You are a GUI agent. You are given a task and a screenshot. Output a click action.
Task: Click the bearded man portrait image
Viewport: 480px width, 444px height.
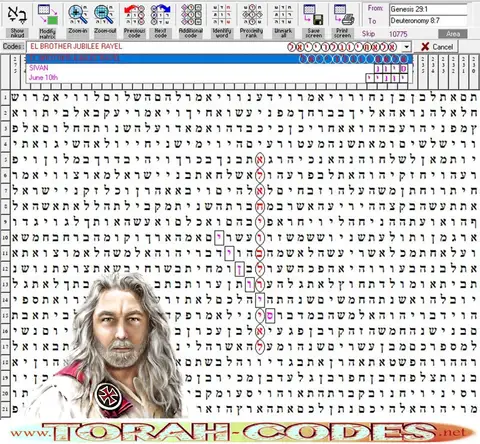[107, 345]
